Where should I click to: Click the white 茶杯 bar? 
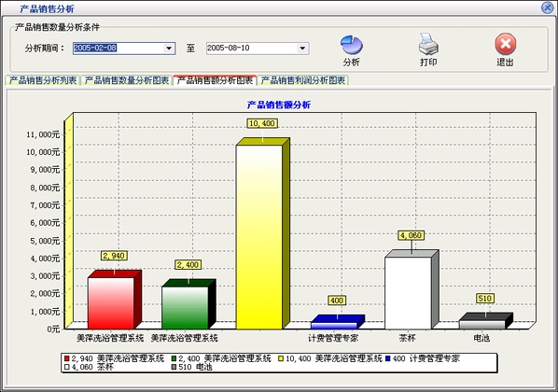tap(408, 293)
